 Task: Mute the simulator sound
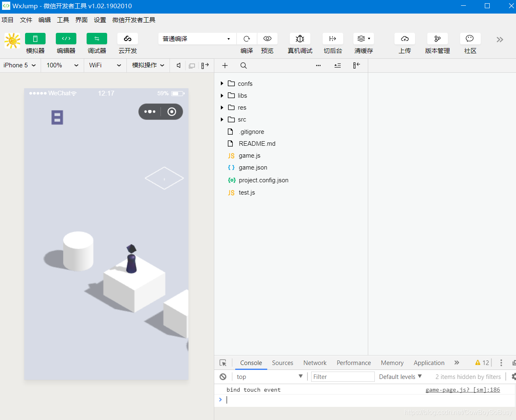[179, 65]
